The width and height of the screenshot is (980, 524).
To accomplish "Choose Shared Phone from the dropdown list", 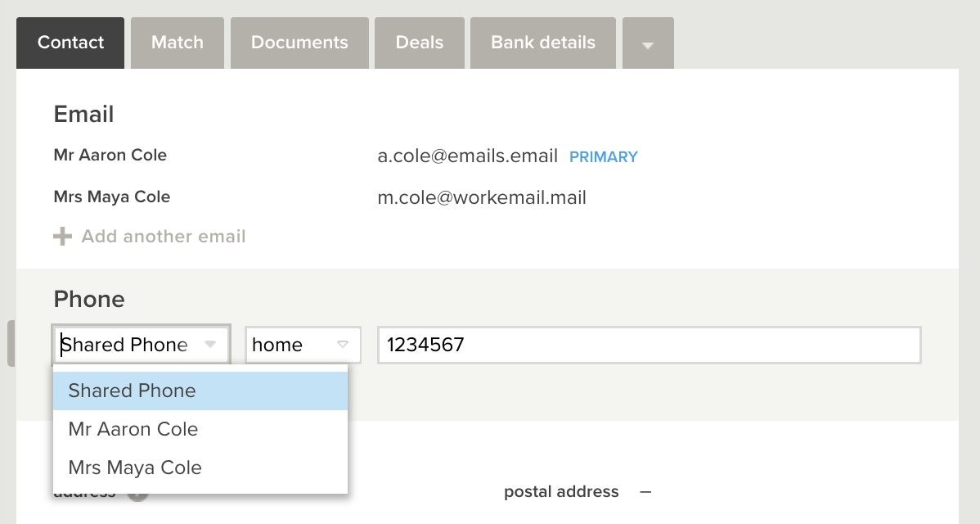I will 200,391.
